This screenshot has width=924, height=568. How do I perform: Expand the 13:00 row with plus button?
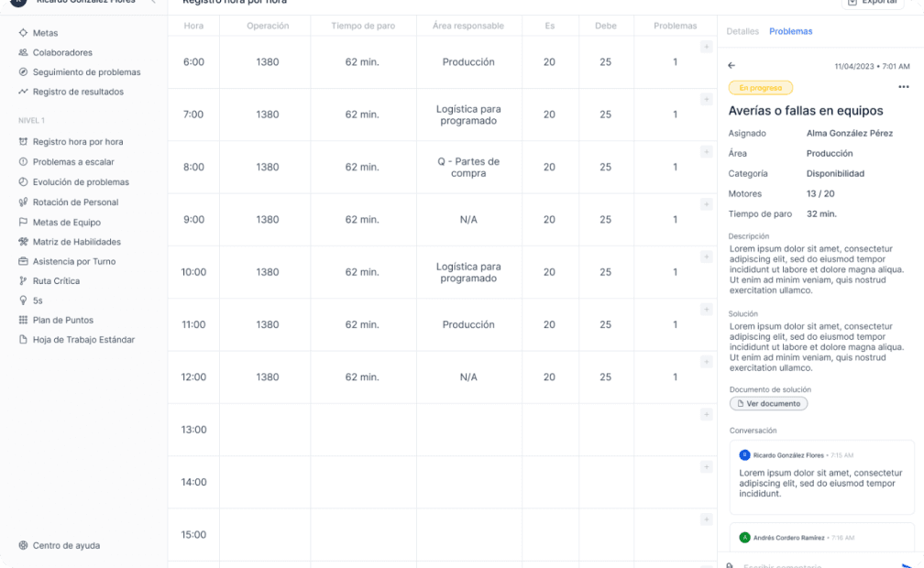(x=706, y=414)
